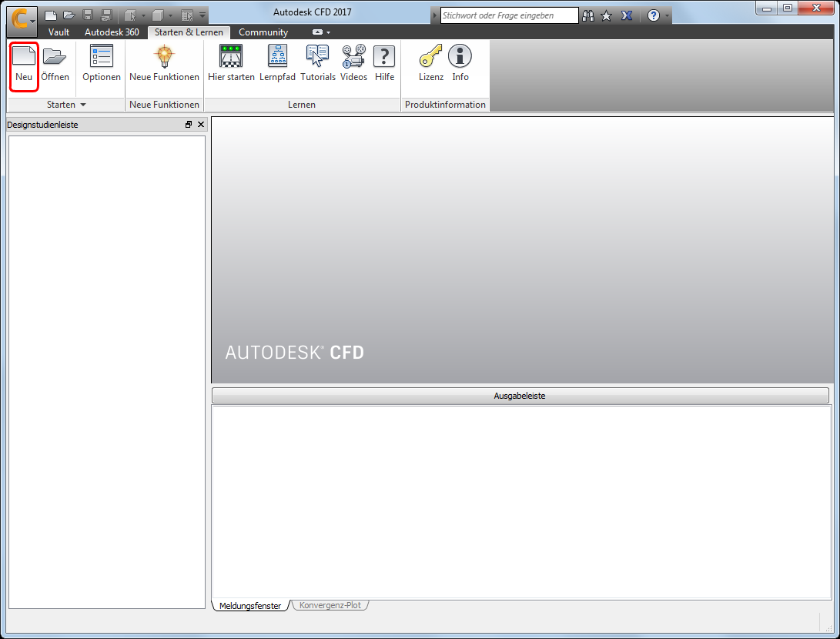Click the Produktinformation panel title
This screenshot has height=639, width=840.
(445, 105)
